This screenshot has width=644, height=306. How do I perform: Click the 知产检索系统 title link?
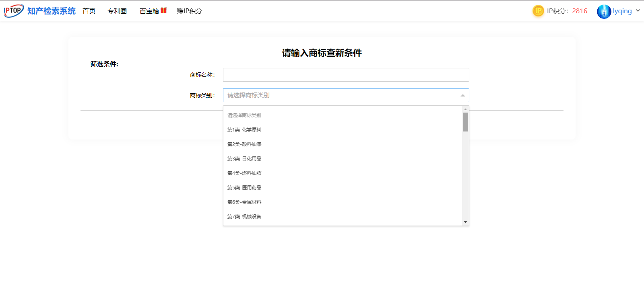(52, 11)
